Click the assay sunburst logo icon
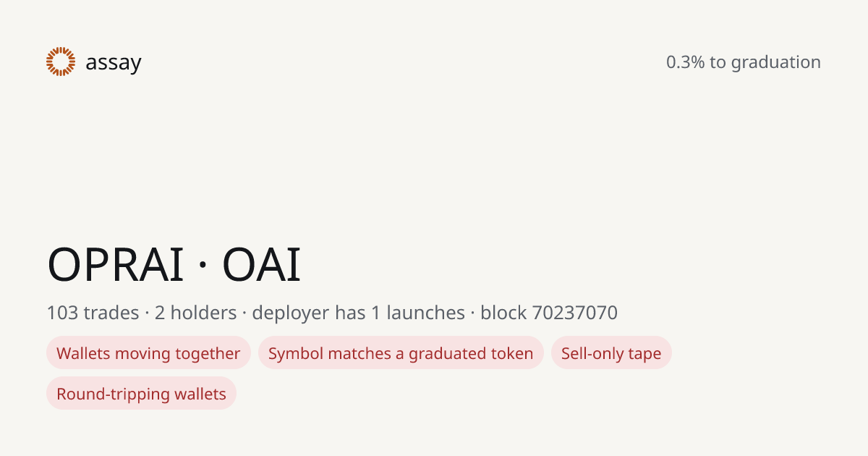 click(x=61, y=62)
